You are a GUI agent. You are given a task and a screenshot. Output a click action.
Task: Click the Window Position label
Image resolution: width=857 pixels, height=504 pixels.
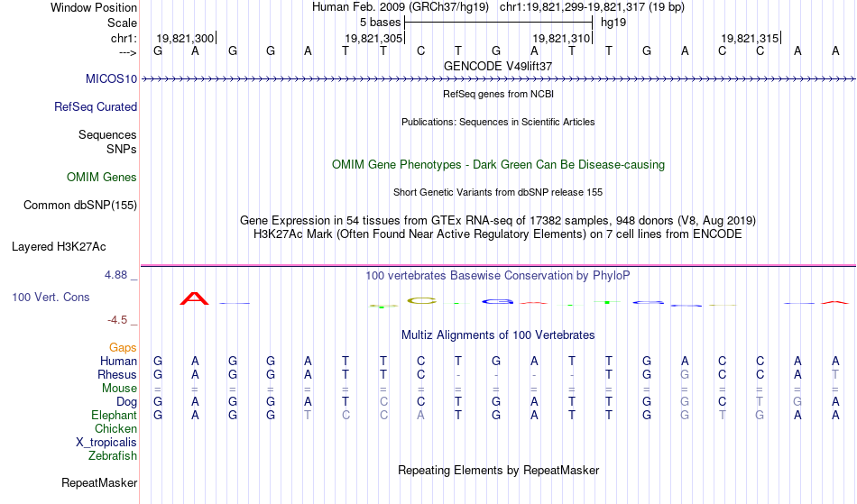94,7
